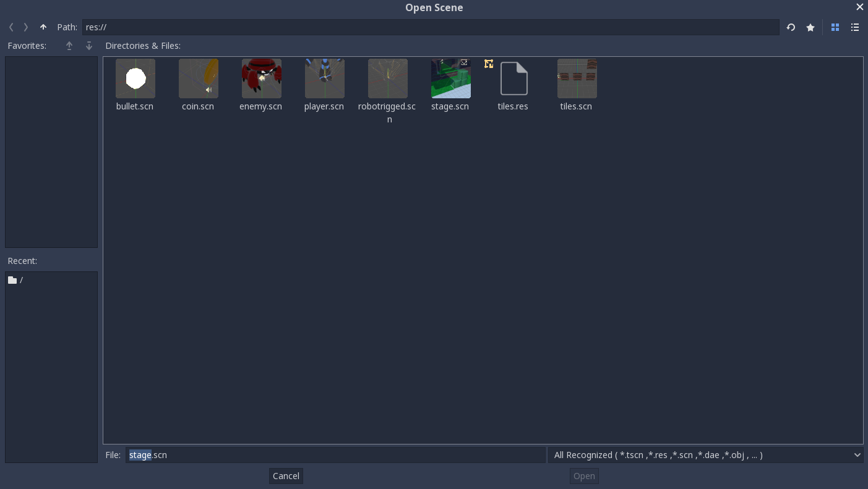Viewport: 868px width, 489px height.
Task: Click the File name input field
Action: (x=335, y=455)
